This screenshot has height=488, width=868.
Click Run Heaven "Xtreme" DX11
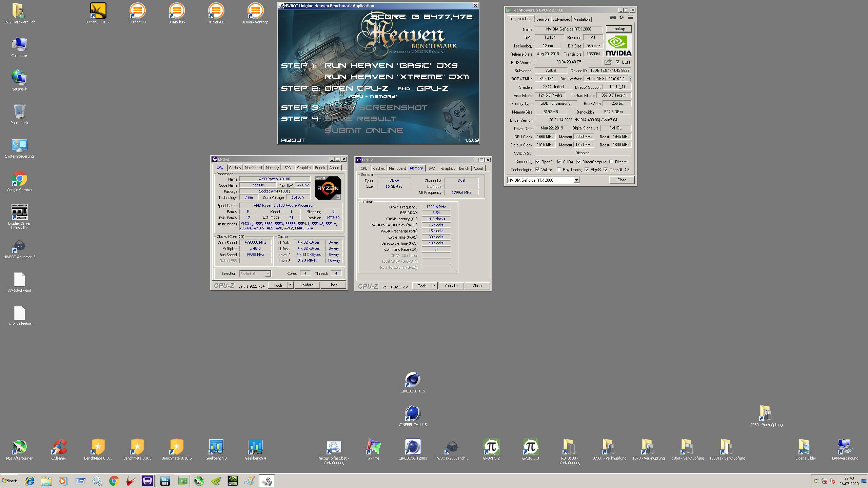pyautogui.click(x=397, y=77)
